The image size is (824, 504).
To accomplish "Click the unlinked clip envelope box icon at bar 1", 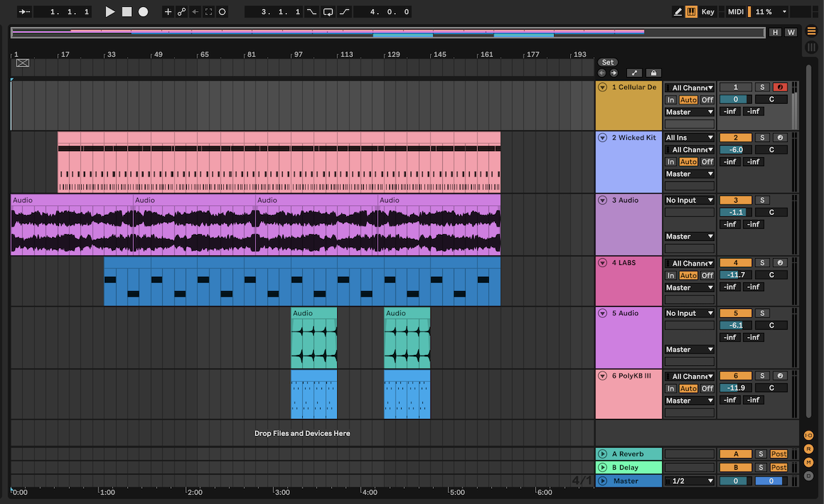I will 23,63.
